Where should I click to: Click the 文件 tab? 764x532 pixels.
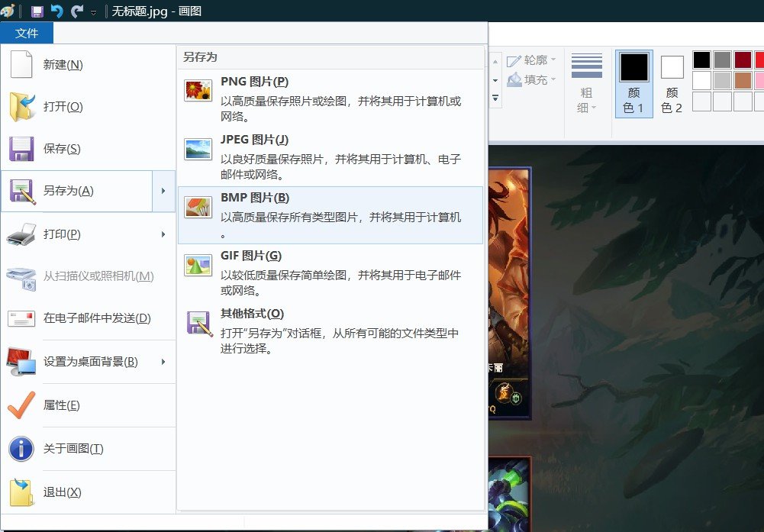click(26, 33)
